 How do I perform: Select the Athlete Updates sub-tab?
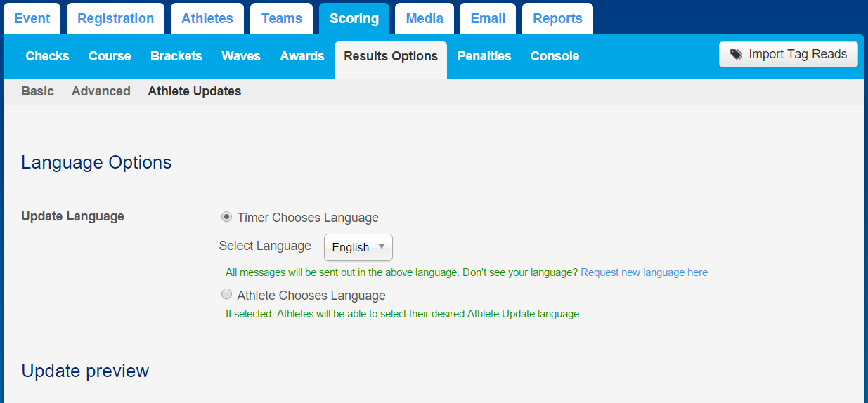(195, 91)
